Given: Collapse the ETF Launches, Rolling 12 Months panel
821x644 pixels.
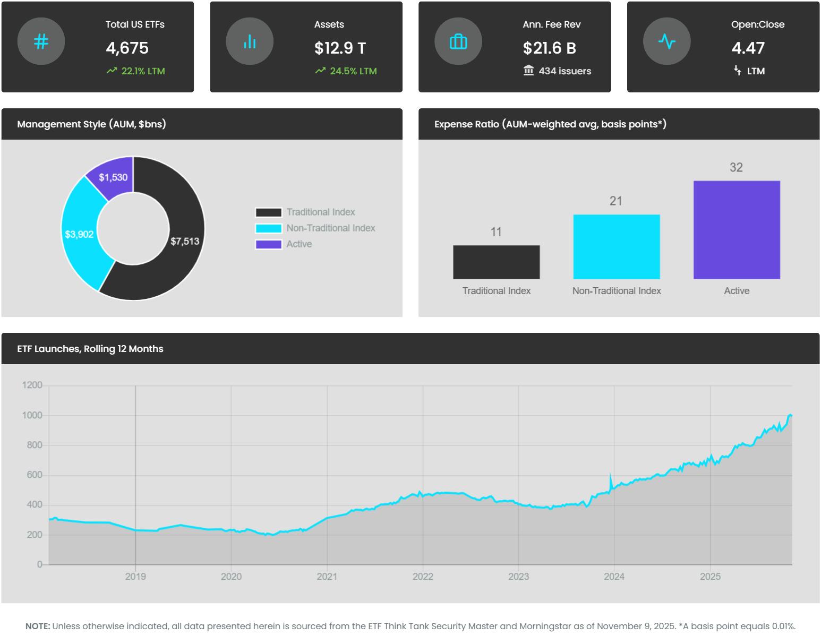Looking at the screenshot, I should (x=90, y=349).
